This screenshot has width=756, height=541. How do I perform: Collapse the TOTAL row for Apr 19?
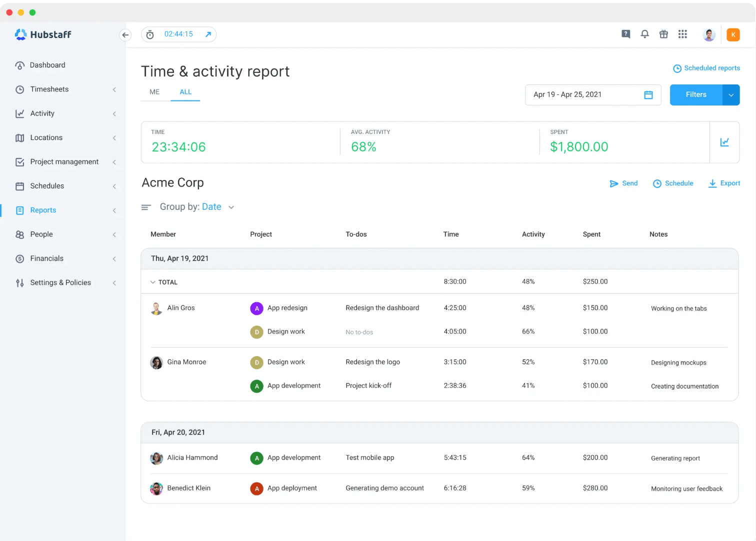pyautogui.click(x=153, y=281)
